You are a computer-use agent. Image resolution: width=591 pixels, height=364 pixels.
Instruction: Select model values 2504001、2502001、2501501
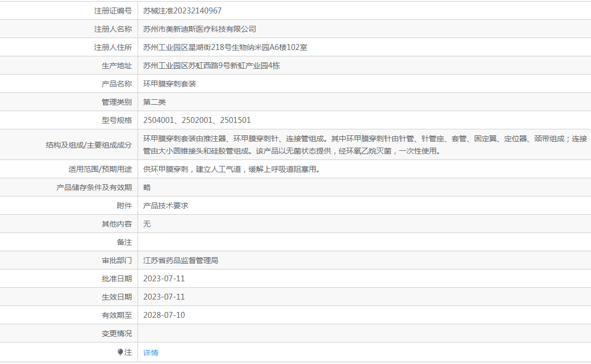(x=197, y=120)
